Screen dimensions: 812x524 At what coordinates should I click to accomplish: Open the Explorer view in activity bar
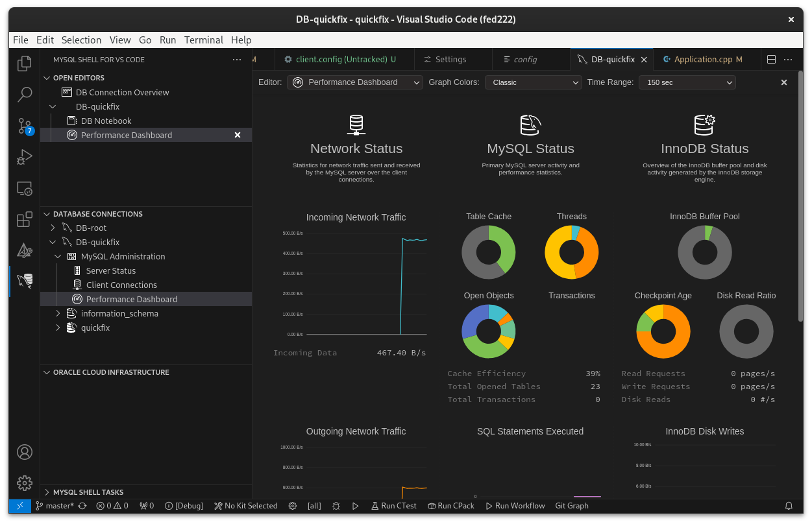[25, 63]
